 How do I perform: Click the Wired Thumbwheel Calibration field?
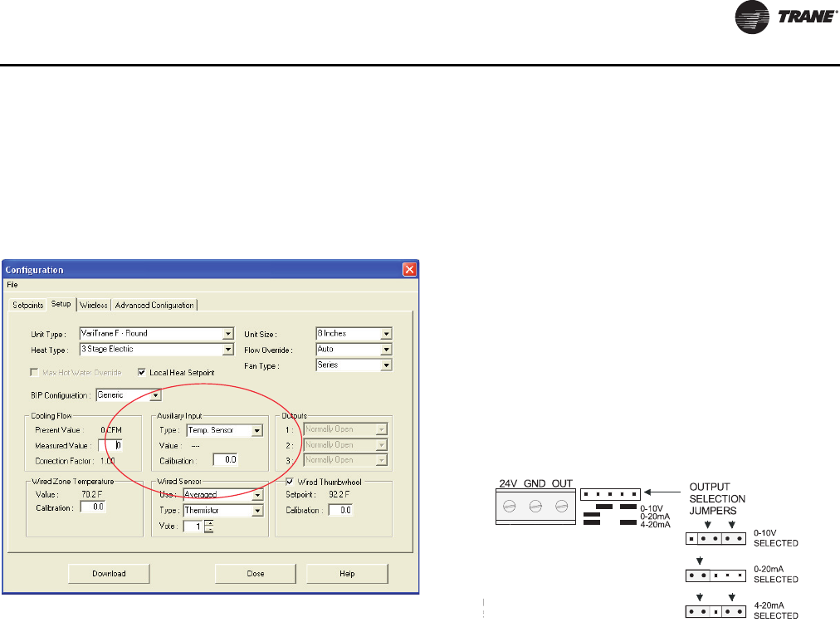(340, 510)
